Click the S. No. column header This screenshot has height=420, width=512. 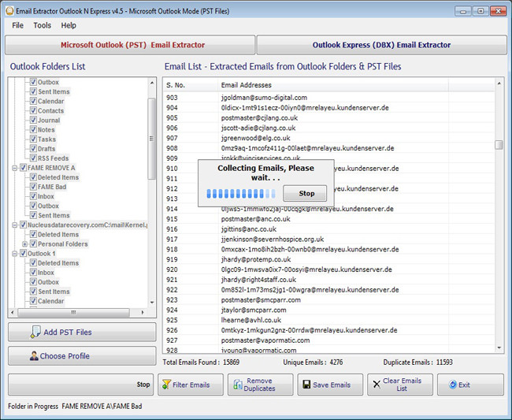[x=191, y=85]
